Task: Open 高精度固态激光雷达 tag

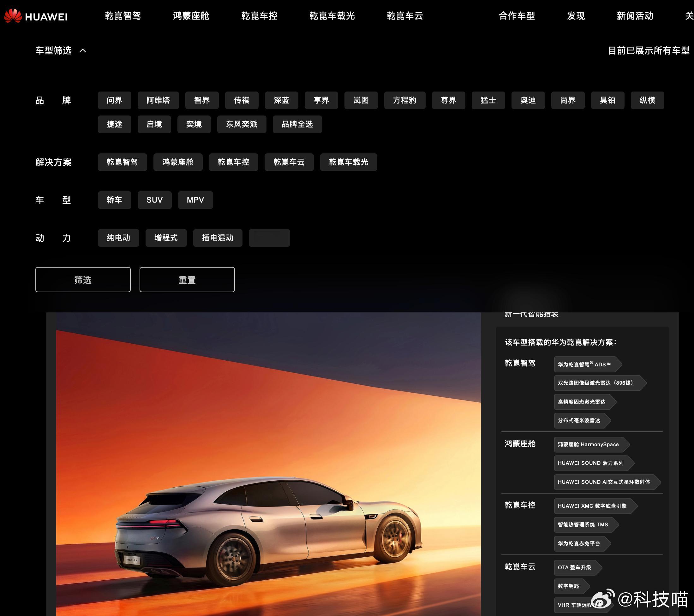Action: pyautogui.click(x=585, y=401)
